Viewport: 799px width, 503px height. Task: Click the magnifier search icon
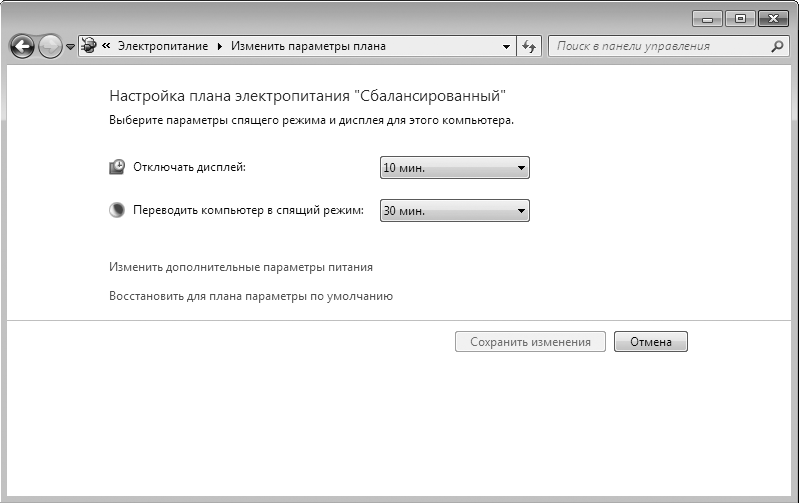click(777, 46)
